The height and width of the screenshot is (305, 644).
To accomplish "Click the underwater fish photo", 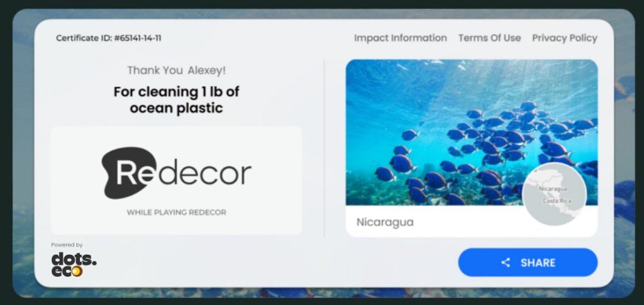I will (472, 132).
